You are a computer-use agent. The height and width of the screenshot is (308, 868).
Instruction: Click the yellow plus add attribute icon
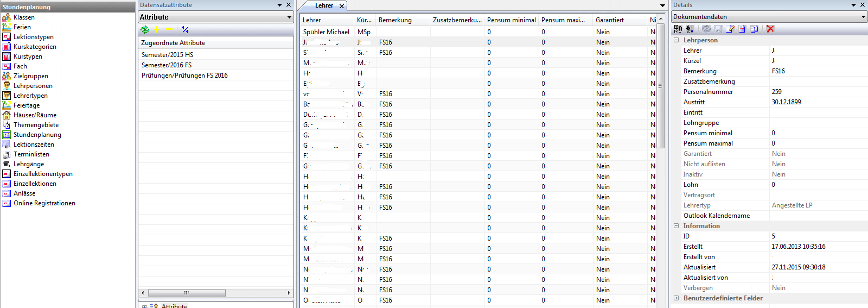point(157,30)
